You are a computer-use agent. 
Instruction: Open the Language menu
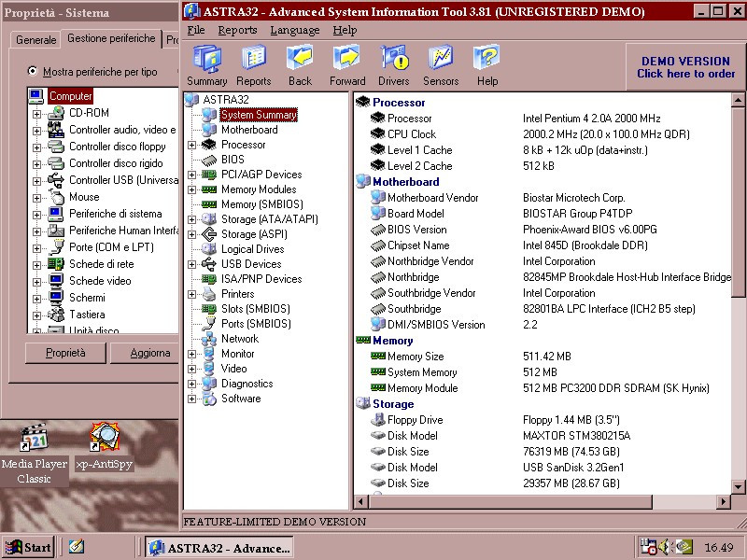[294, 30]
